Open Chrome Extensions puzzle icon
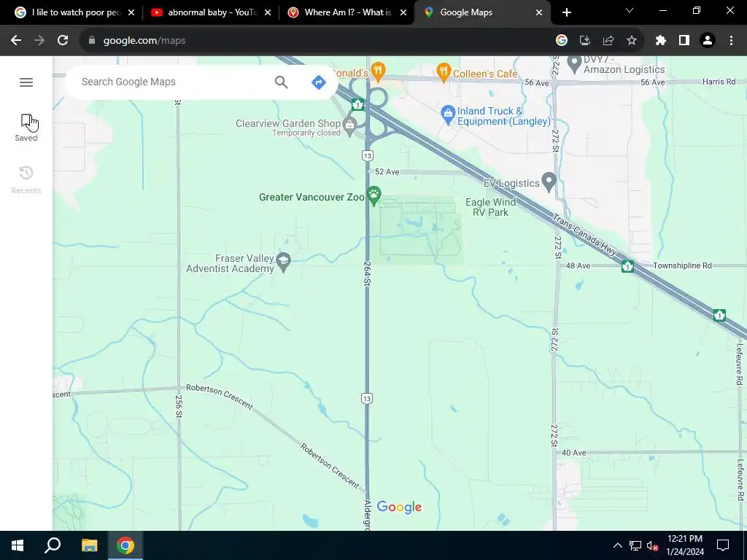 661,41
